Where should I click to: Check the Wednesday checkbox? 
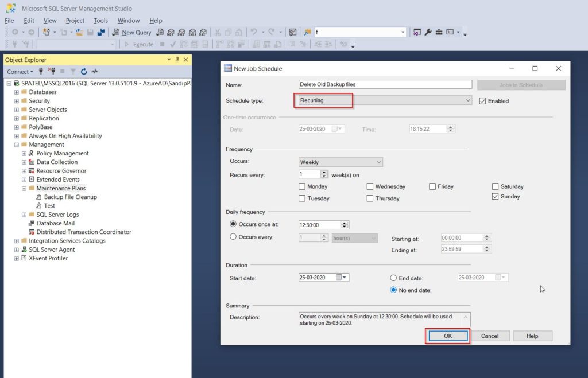(370, 186)
